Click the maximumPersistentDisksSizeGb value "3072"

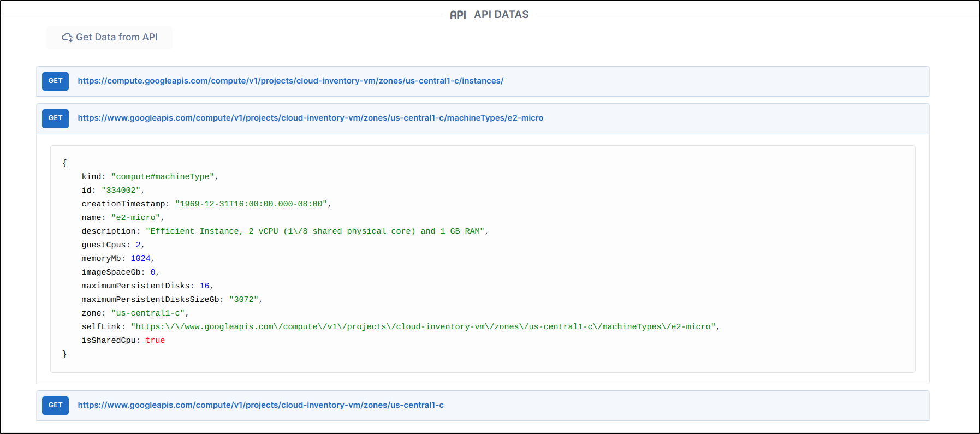point(243,299)
